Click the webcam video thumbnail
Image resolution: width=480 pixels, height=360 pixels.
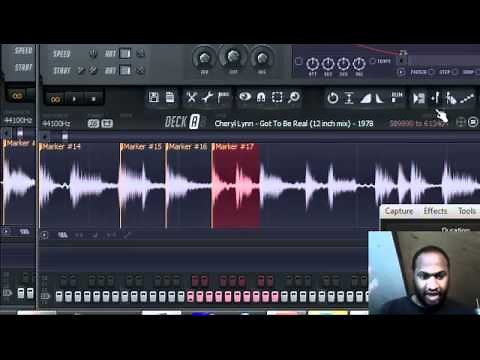coord(424,273)
